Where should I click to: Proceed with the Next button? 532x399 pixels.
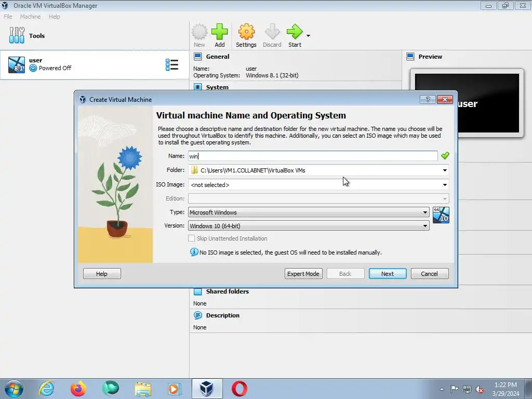(x=388, y=274)
